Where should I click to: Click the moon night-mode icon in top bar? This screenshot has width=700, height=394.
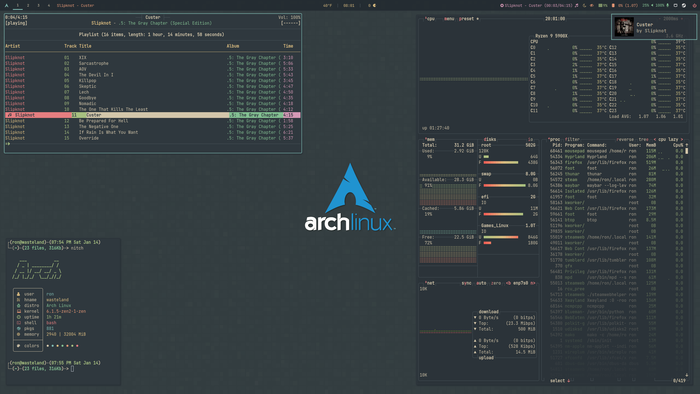(x=585, y=5)
